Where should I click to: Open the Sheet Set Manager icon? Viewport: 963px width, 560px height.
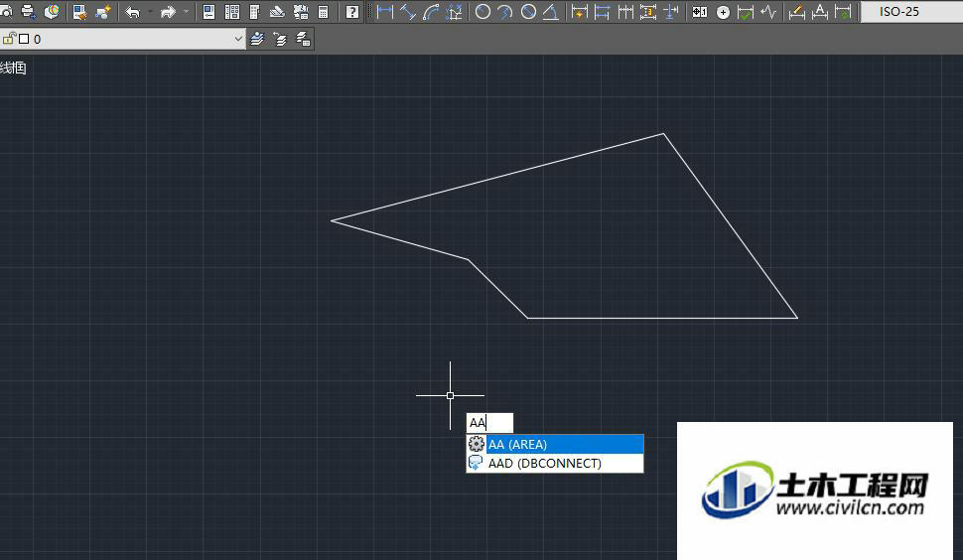pos(278,11)
